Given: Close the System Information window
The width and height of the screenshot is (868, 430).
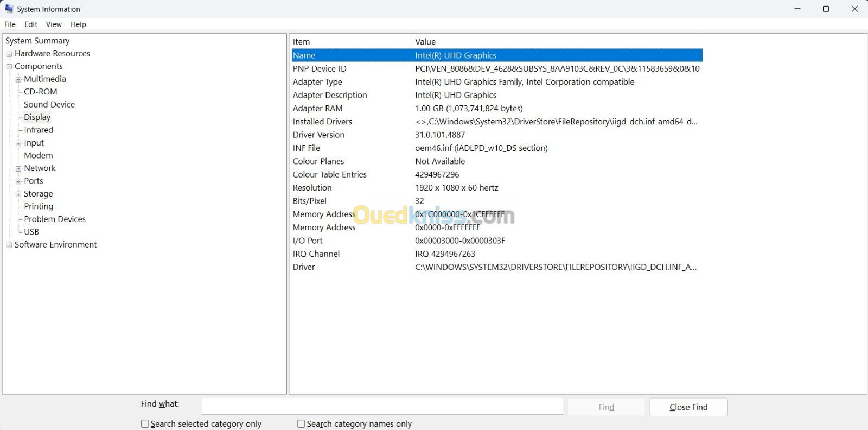Looking at the screenshot, I should click(854, 9).
